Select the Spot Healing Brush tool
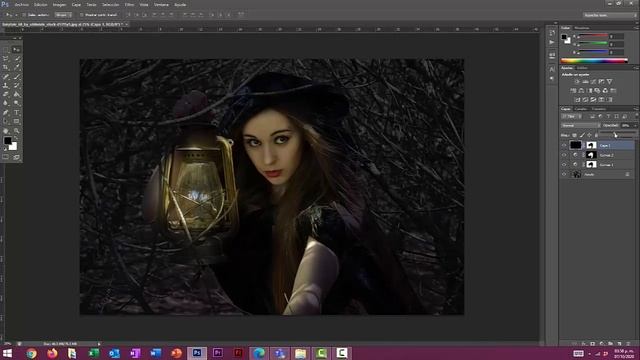The width and height of the screenshot is (640, 360). coord(6,77)
